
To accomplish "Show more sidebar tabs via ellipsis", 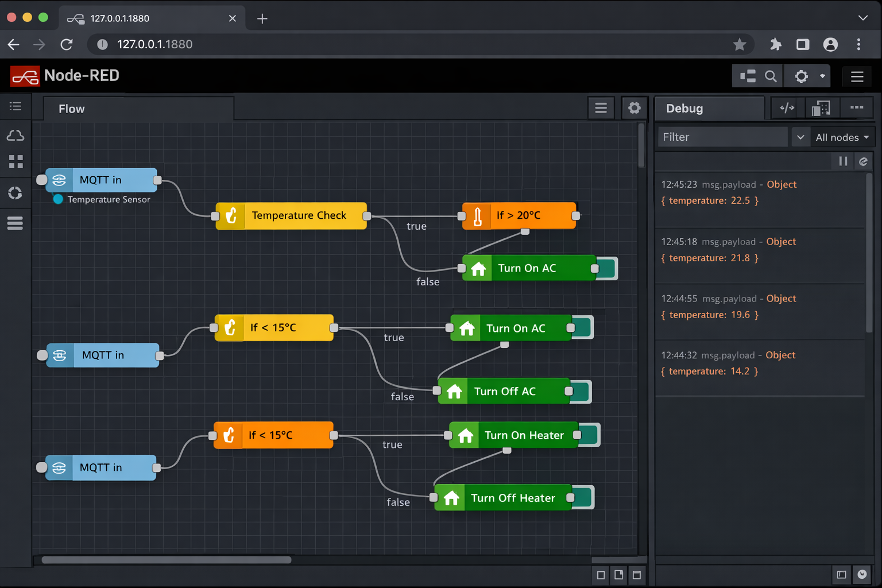I will tap(857, 108).
